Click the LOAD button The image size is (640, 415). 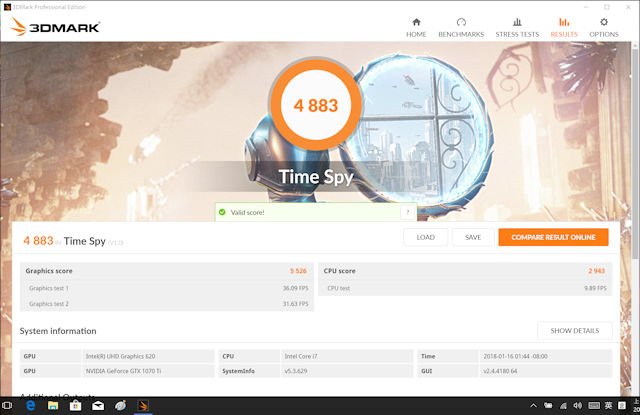[x=425, y=237]
